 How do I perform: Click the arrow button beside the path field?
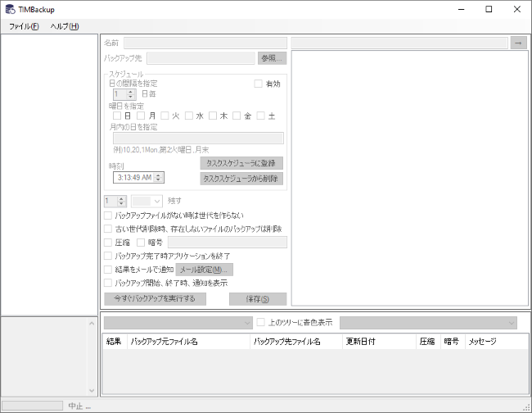[x=518, y=43]
